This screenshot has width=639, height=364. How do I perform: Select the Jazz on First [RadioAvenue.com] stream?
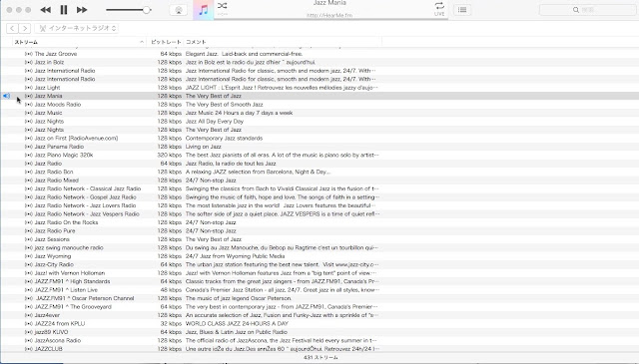(76, 138)
